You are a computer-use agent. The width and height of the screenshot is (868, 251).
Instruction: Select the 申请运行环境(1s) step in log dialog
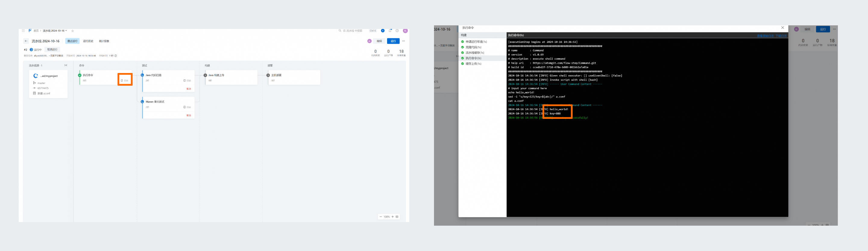(x=483, y=42)
